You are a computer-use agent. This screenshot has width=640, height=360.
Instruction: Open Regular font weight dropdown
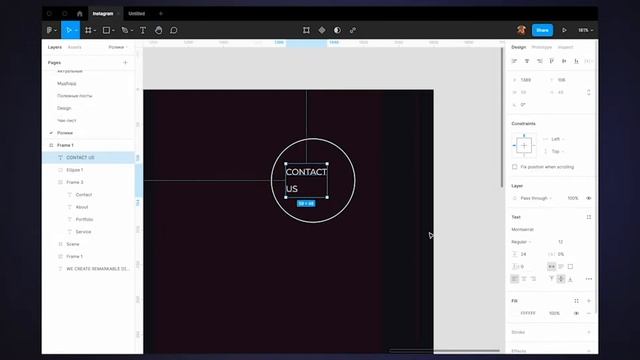[x=521, y=242]
